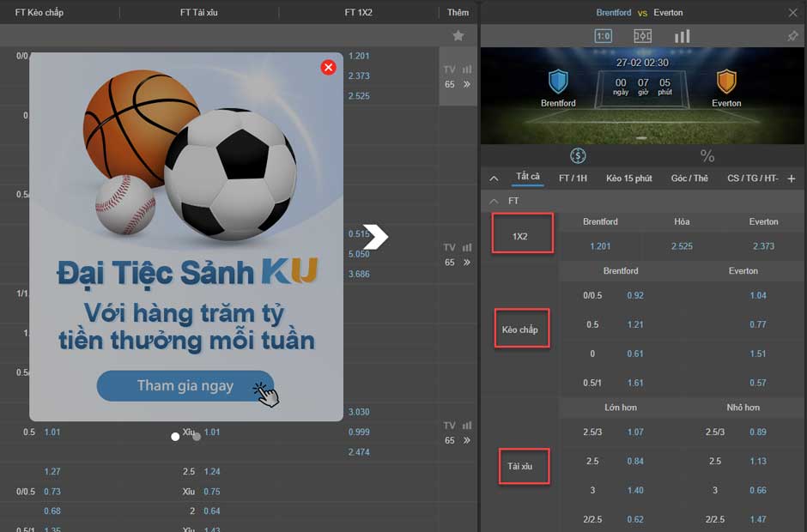Select left list 2.5 Tài odds 1.24
This screenshot has height=532, width=807.
point(211,472)
